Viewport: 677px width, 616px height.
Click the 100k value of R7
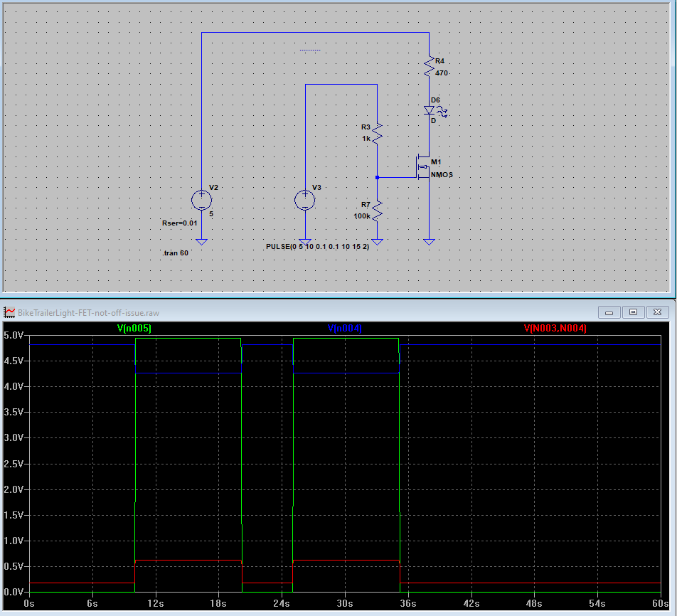pyautogui.click(x=362, y=216)
